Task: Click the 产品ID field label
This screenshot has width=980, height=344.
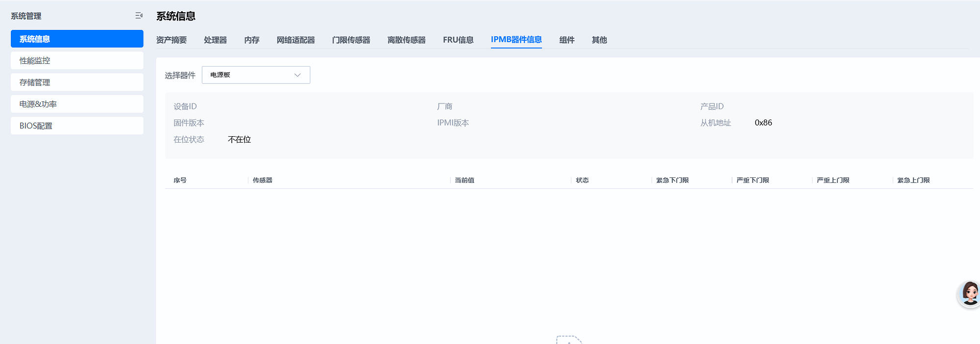Action: click(x=712, y=106)
